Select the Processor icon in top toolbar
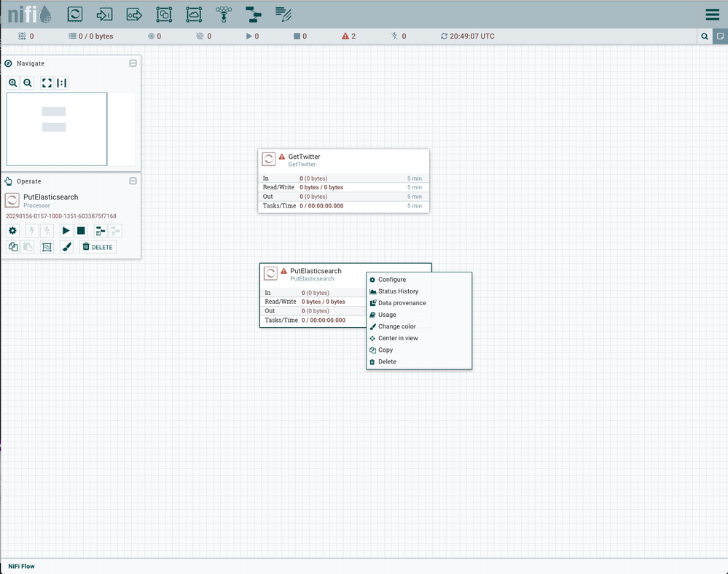728x574 pixels. pyautogui.click(x=75, y=14)
